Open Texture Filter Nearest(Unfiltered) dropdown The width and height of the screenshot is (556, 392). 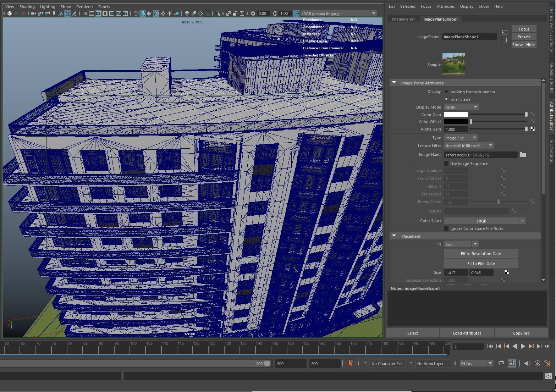(x=469, y=145)
